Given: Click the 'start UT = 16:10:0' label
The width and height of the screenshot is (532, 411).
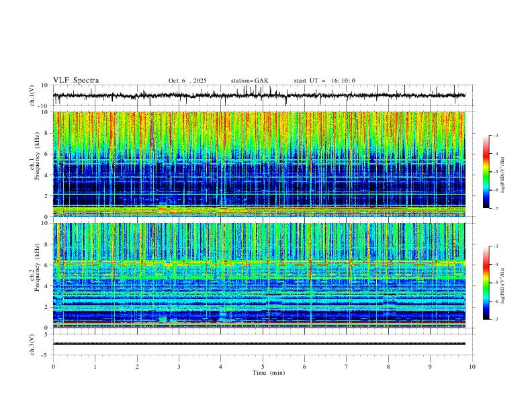Looking at the screenshot, I should tap(324, 81).
